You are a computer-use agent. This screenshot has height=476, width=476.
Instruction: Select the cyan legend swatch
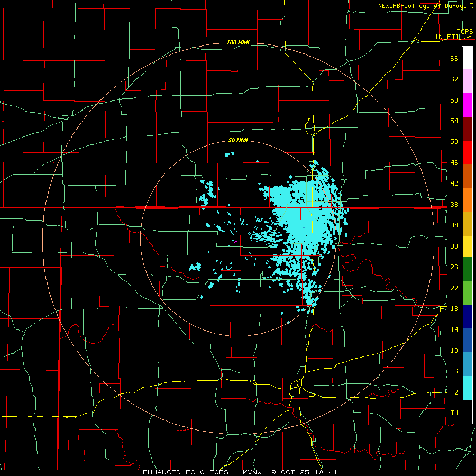467,388
